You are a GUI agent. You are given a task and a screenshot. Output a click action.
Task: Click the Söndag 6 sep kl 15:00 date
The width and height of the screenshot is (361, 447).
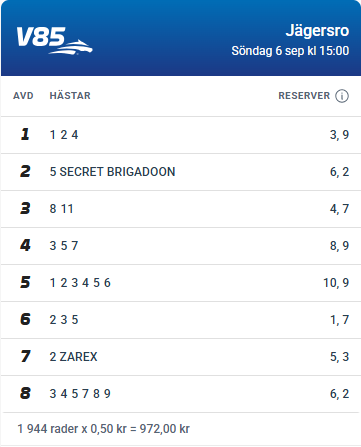tap(290, 51)
